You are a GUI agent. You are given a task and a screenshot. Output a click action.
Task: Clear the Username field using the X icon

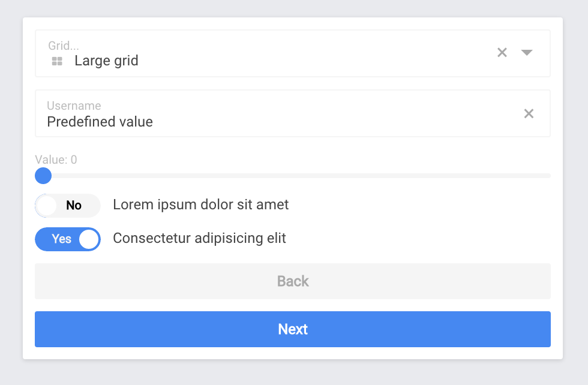coord(529,113)
